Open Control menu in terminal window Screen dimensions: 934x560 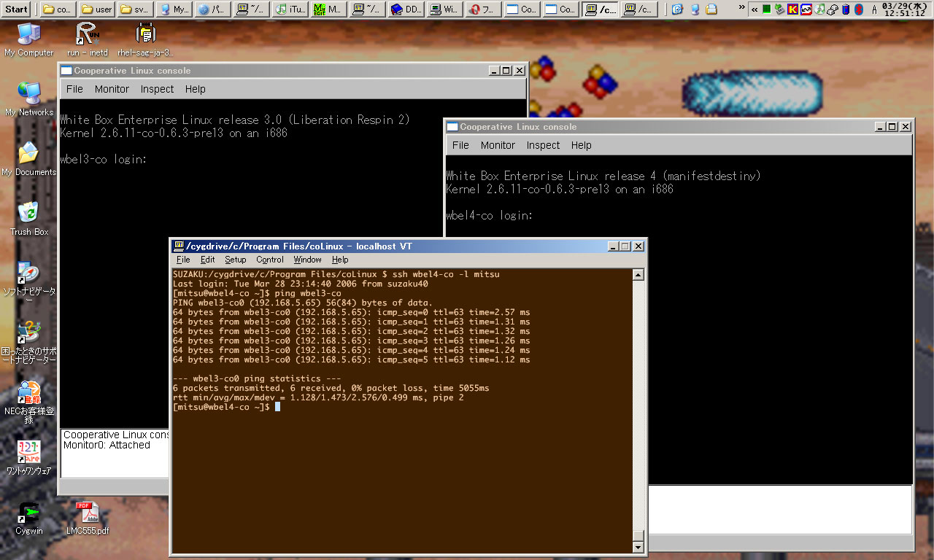[269, 260]
